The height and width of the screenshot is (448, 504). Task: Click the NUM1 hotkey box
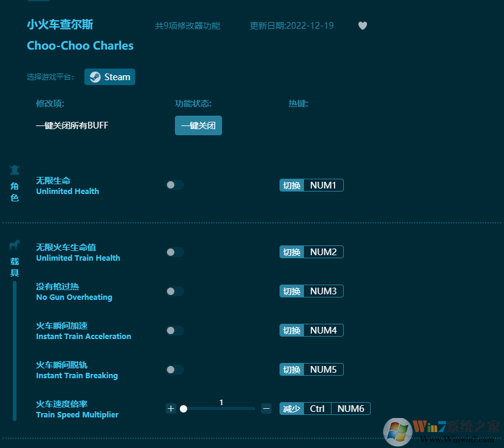323,185
